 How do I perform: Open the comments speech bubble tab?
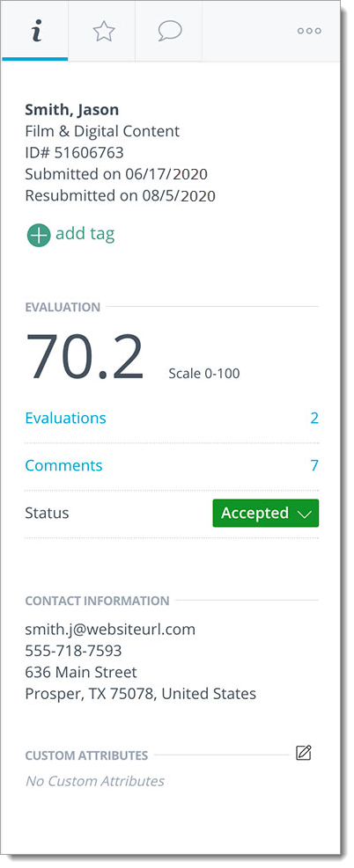click(170, 31)
